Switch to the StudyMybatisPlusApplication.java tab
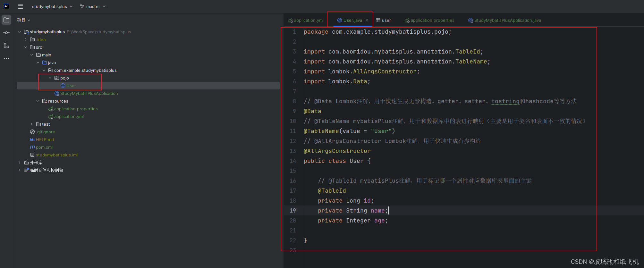Image resolution: width=644 pixels, height=268 pixels. pos(504,20)
